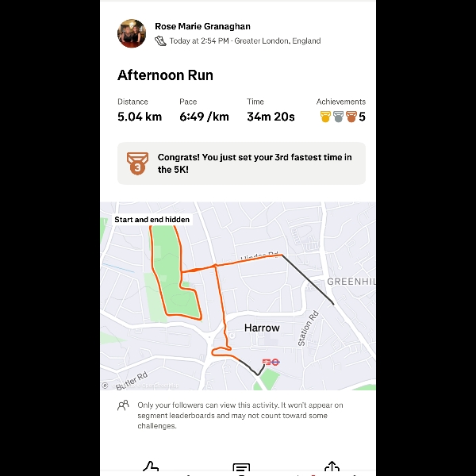Tap the followers visibility people icon
476x476 pixels.
[123, 405]
